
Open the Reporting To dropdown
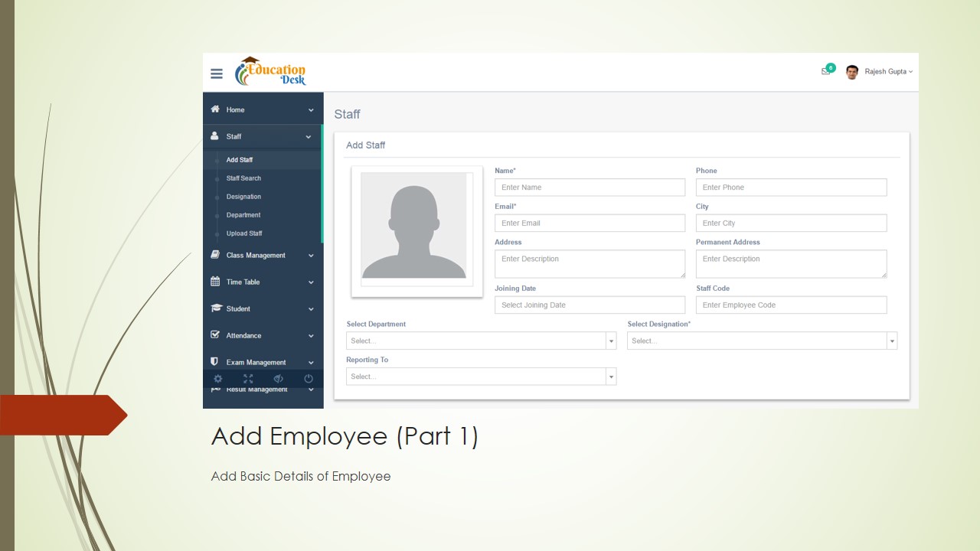tap(481, 377)
